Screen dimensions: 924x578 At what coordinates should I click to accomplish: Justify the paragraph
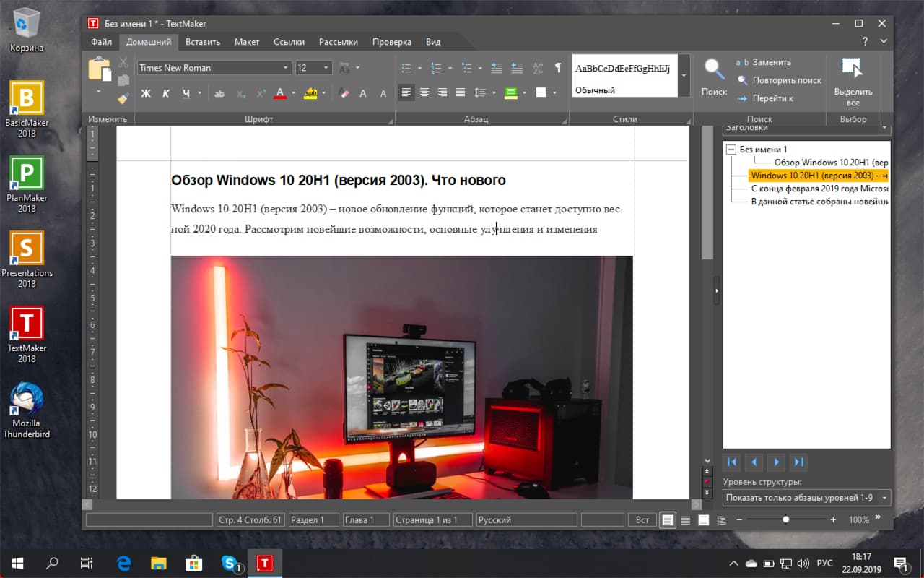coord(461,92)
